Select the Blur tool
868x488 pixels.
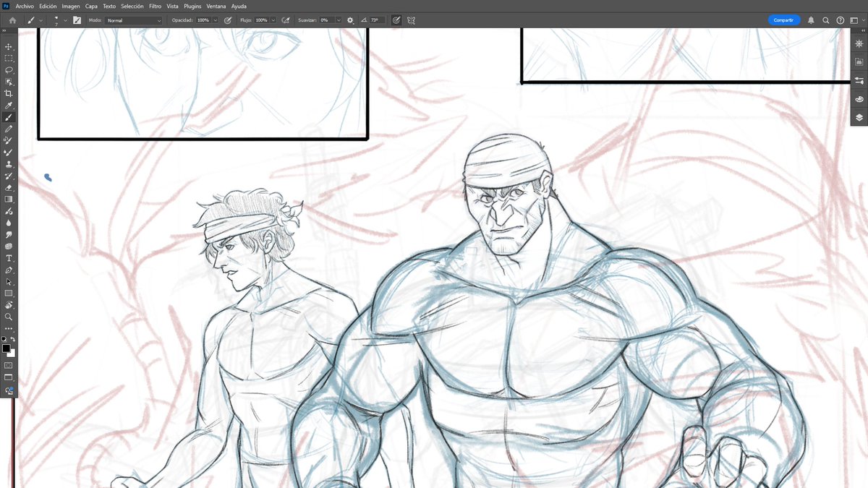9,223
